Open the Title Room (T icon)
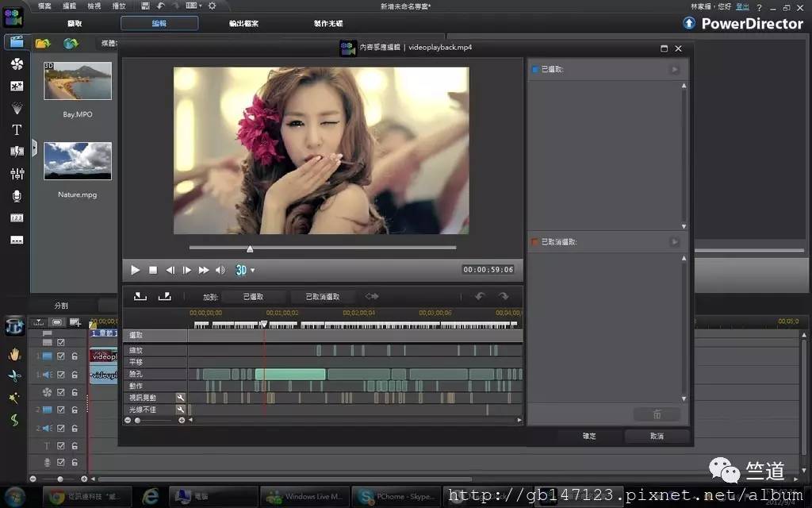This screenshot has width=812, height=508. pos(17,130)
